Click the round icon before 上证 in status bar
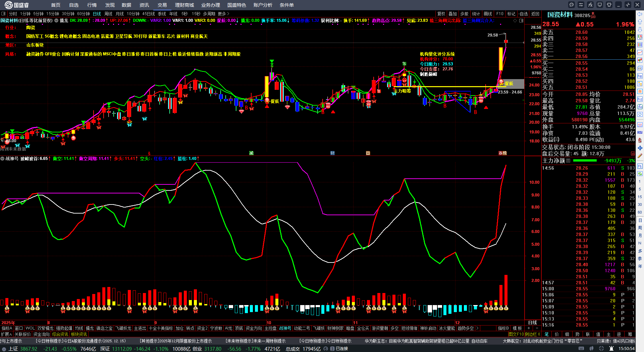The image size is (644, 352). 4,349
